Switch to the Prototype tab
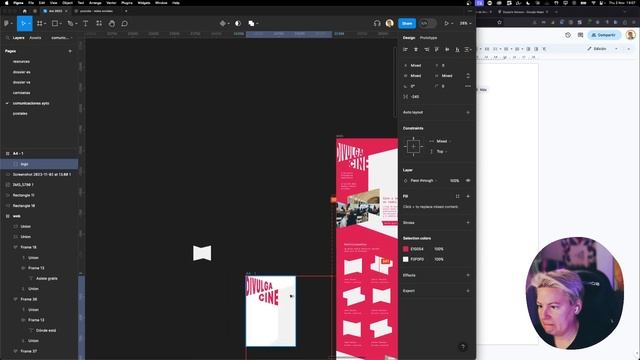640x360 pixels. [428, 38]
